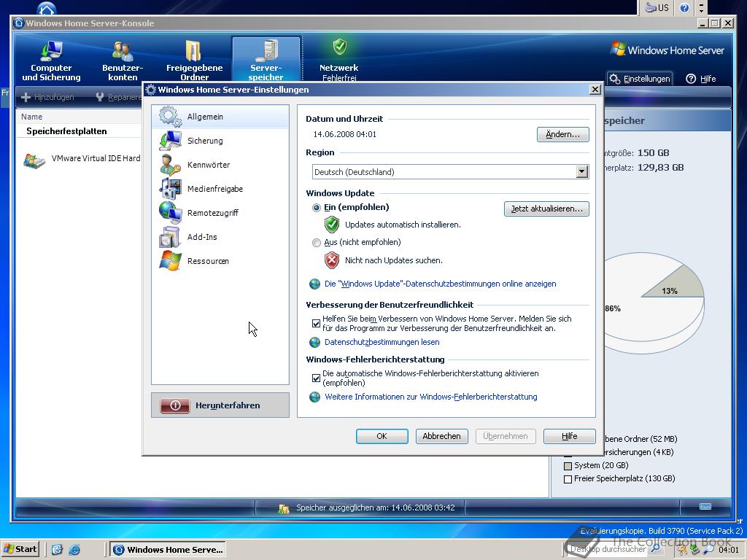Screen dimensions: 747x560
Task: Click the Ressourcen Windows flag icon
Action: [170, 261]
